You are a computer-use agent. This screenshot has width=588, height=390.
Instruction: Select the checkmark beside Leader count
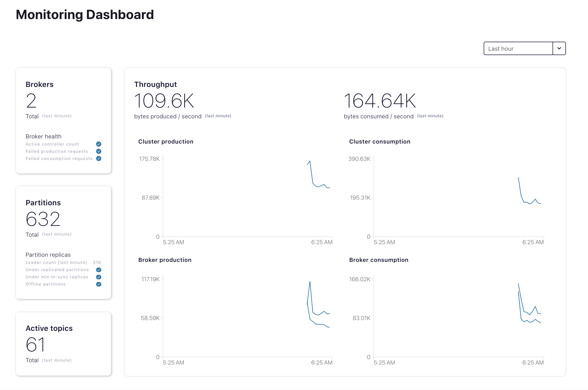[97, 262]
